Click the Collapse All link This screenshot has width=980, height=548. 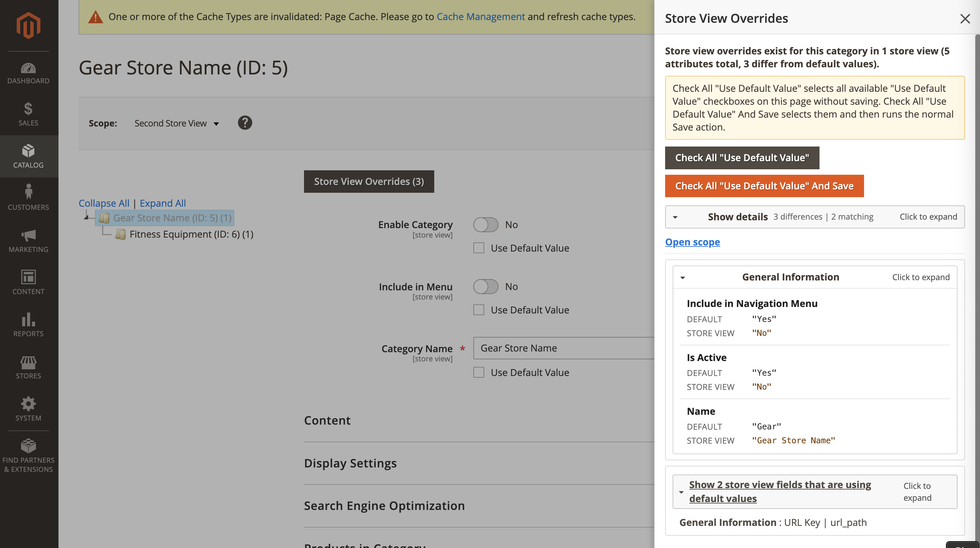click(x=104, y=203)
